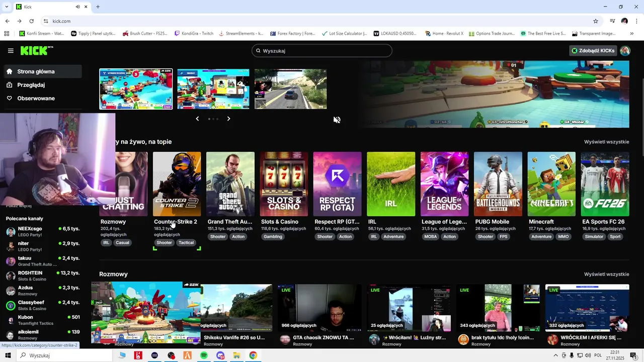Open Kubon recommended channel
Viewport: 644px width, 362px height.
(x=43, y=320)
